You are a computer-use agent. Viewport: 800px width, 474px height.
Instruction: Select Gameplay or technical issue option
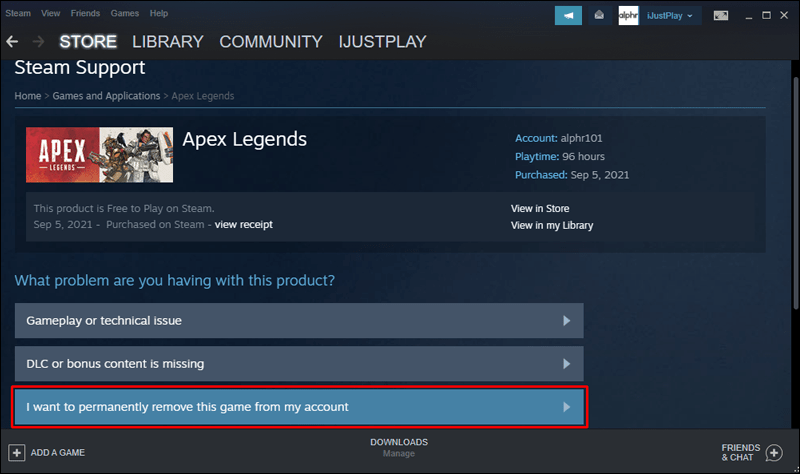299,320
